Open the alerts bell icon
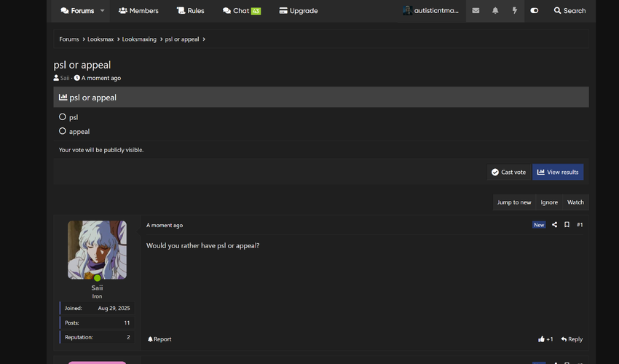619x364 pixels. coord(495,11)
